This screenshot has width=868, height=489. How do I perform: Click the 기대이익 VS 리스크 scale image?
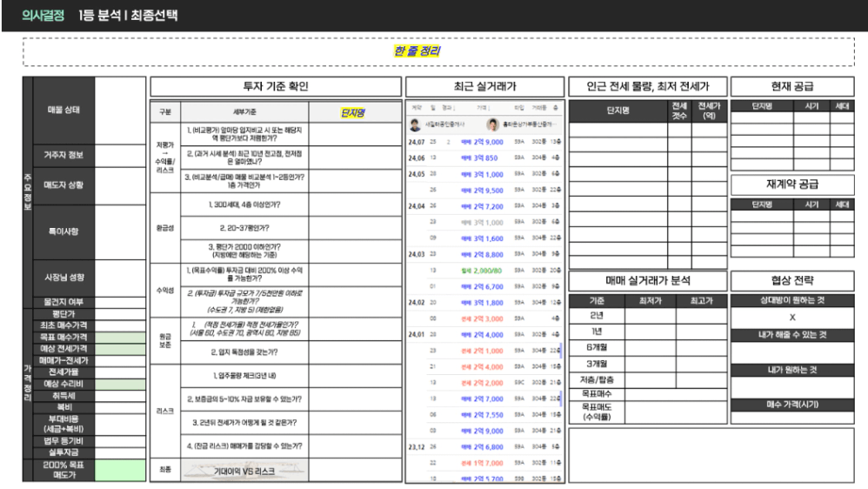[x=244, y=471]
